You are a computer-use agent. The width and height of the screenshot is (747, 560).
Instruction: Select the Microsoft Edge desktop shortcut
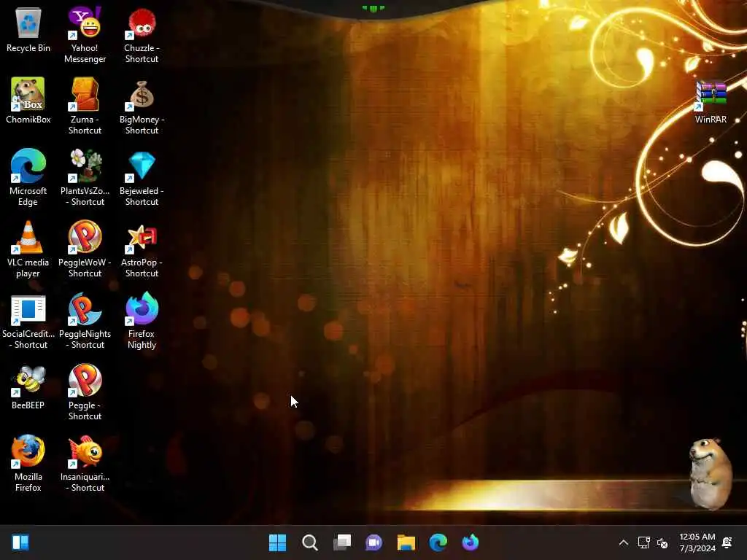(28, 178)
